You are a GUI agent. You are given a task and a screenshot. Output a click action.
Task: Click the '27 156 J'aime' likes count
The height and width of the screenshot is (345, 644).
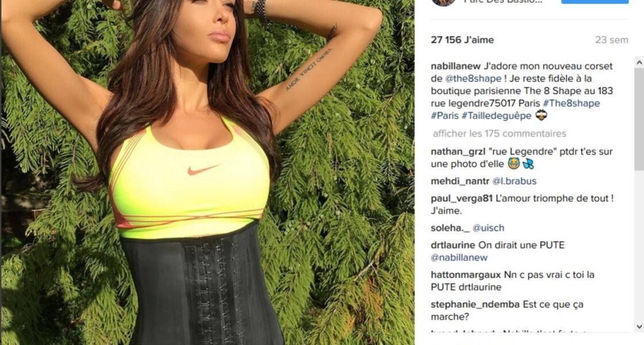click(x=462, y=40)
